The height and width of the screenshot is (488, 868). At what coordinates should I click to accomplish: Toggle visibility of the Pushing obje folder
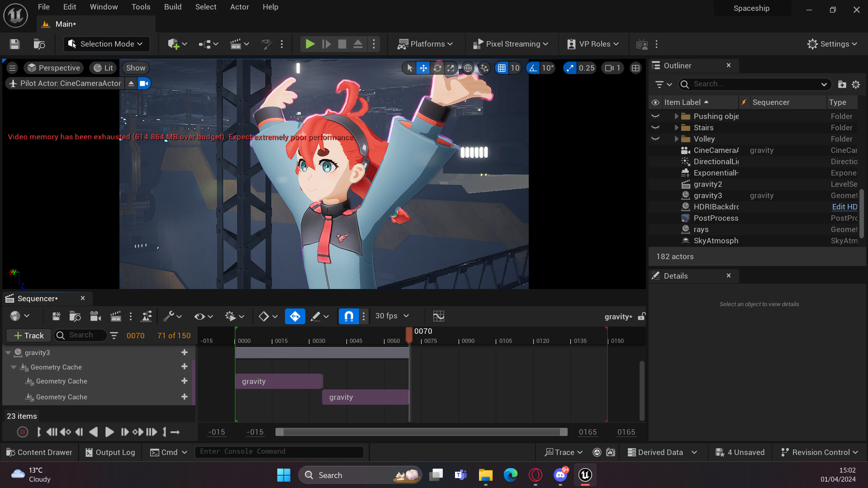(x=655, y=116)
